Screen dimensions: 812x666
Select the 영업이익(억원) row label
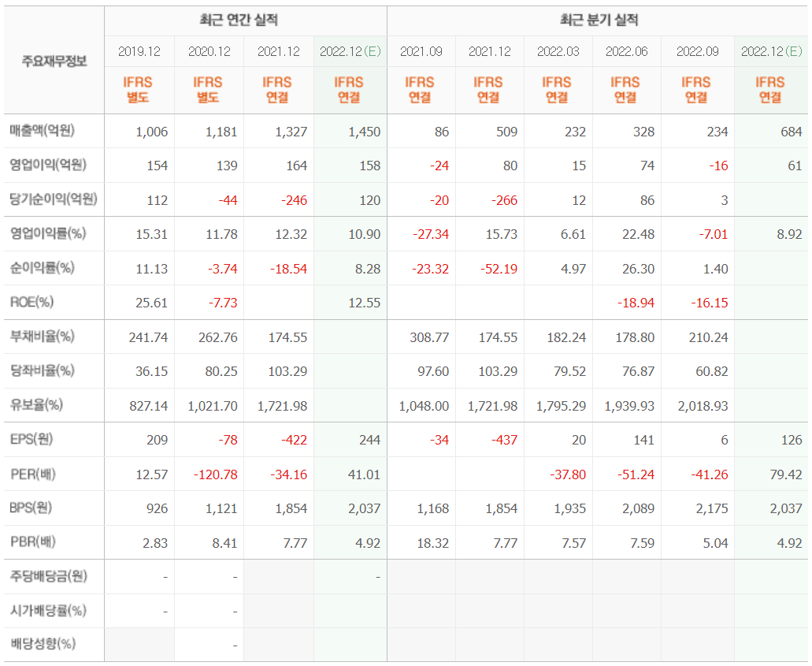click(x=47, y=165)
